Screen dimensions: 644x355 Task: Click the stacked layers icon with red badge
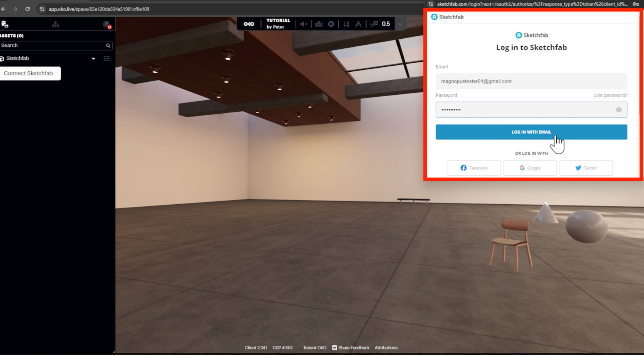107,25
